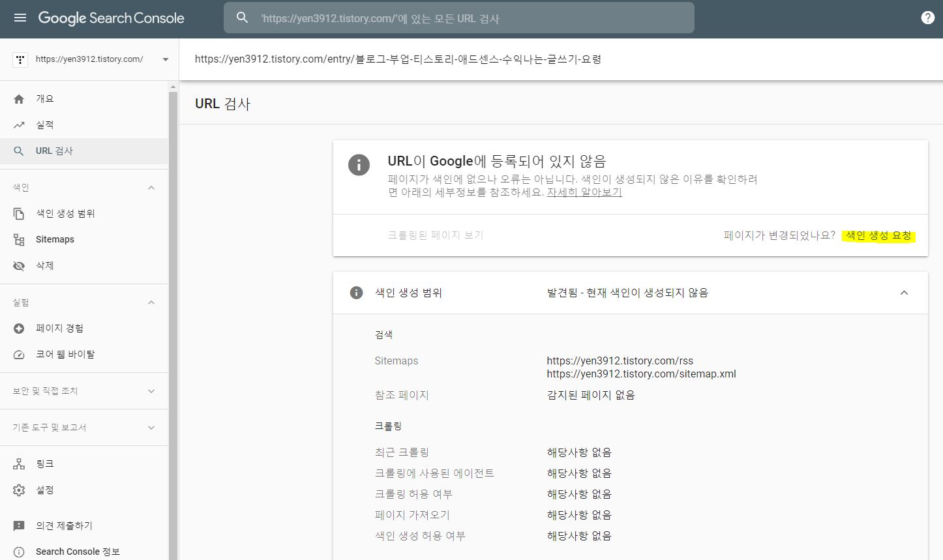943x560 pixels.
Task: Open the hamburger main menu
Action: [x=20, y=18]
